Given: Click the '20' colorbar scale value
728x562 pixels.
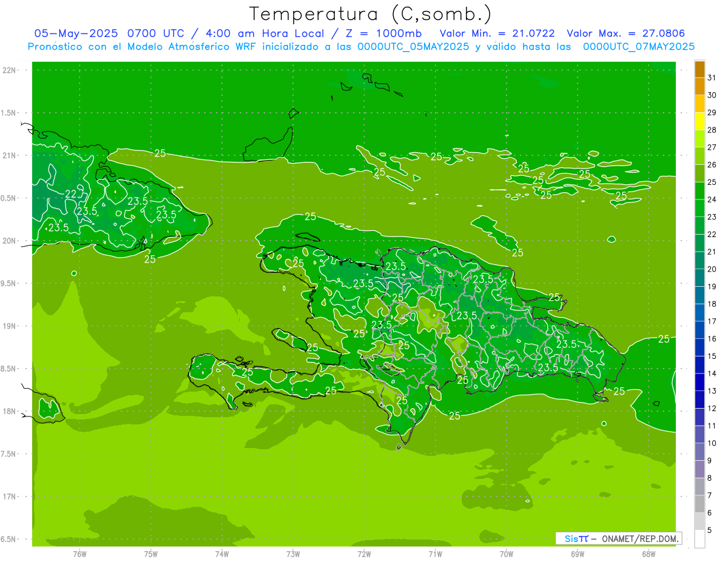Looking at the screenshot, I should pyautogui.click(x=712, y=269).
